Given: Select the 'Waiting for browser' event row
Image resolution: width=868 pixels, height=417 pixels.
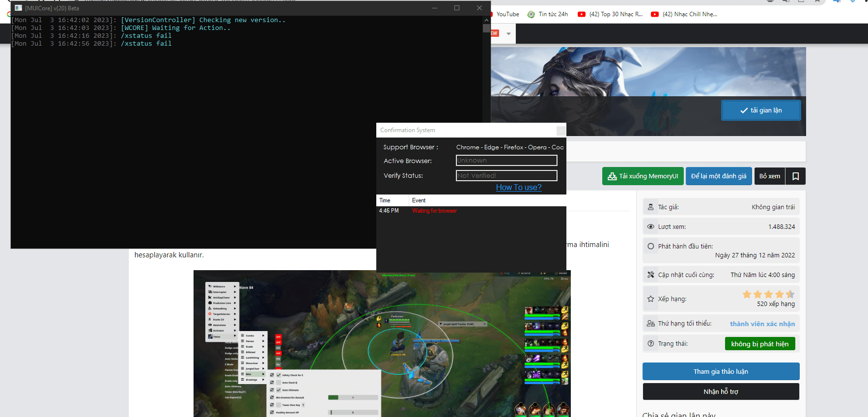Looking at the screenshot, I should pyautogui.click(x=471, y=211).
